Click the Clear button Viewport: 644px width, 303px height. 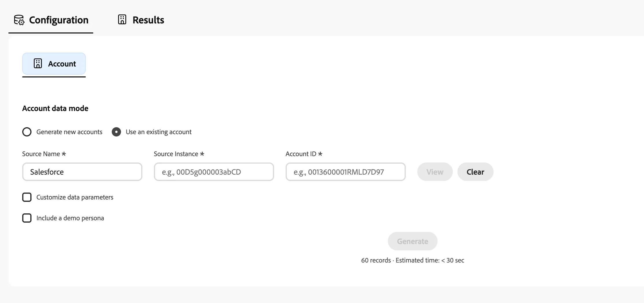(475, 172)
